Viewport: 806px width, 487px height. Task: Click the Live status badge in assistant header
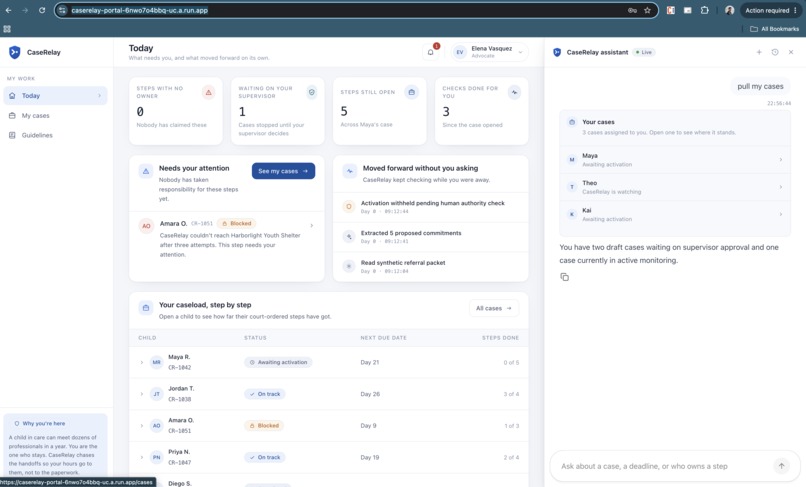click(644, 52)
